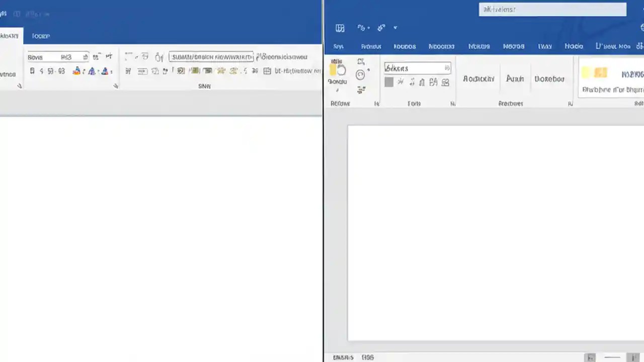Switch to the Home ribbon tab of the left window
This screenshot has height=362, width=644.
pos(9,36)
